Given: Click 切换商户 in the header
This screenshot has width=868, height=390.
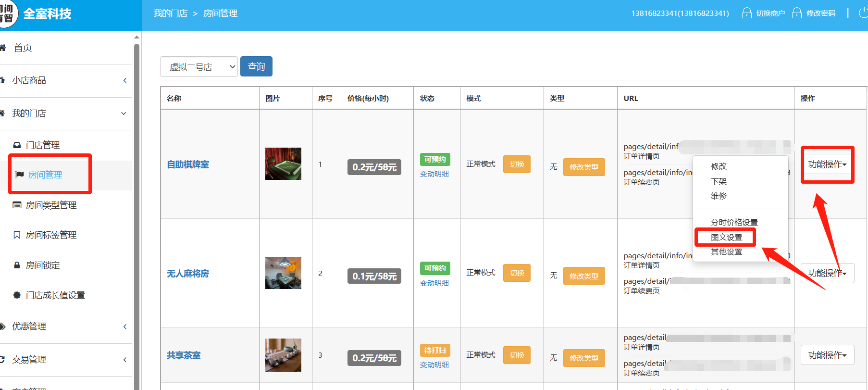Looking at the screenshot, I should click(x=770, y=13).
